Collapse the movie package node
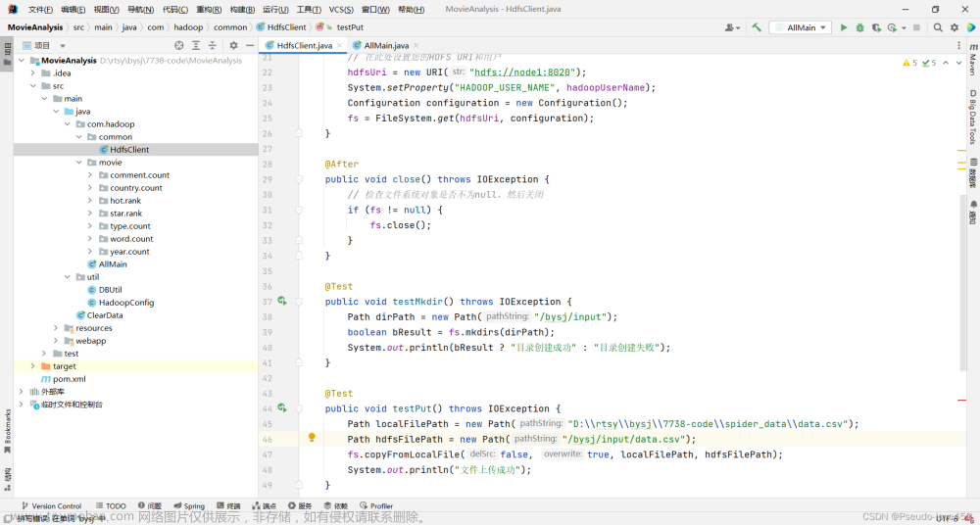980x525 pixels. 79,163
